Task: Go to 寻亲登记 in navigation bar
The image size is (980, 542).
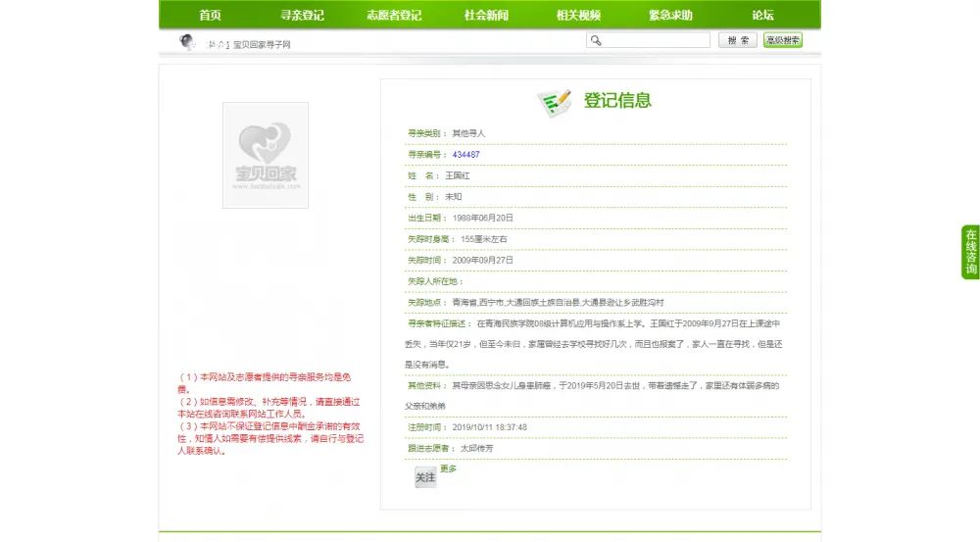Action: click(302, 15)
